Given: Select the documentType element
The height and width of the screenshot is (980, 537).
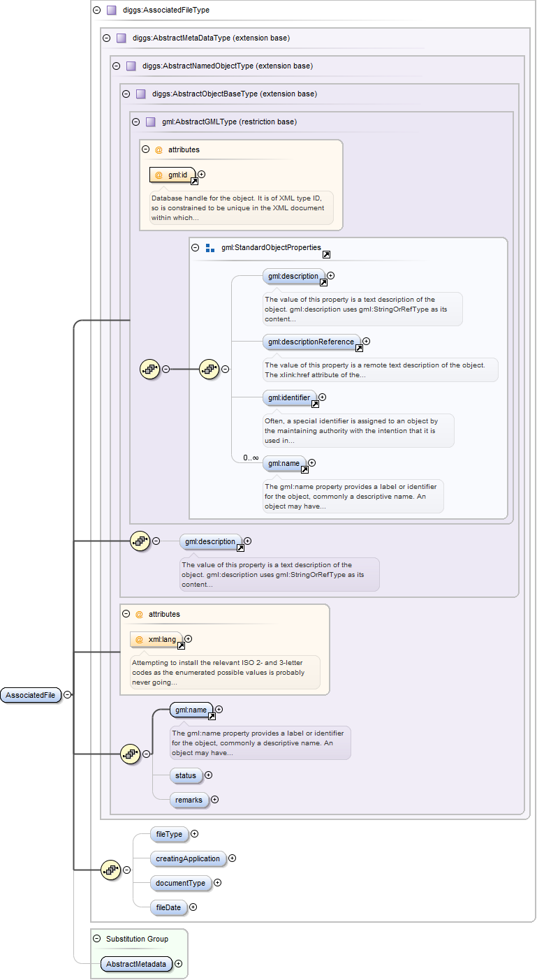Looking at the screenshot, I should pyautogui.click(x=180, y=883).
